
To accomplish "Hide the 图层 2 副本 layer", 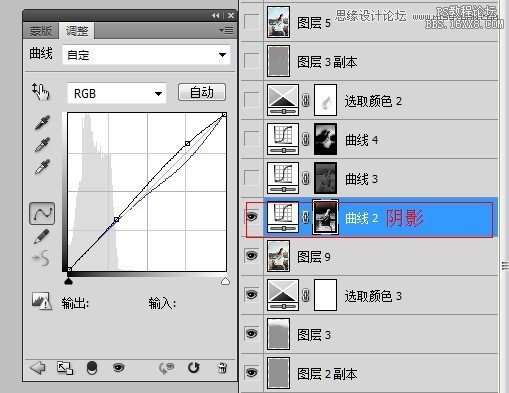I will tap(252, 372).
